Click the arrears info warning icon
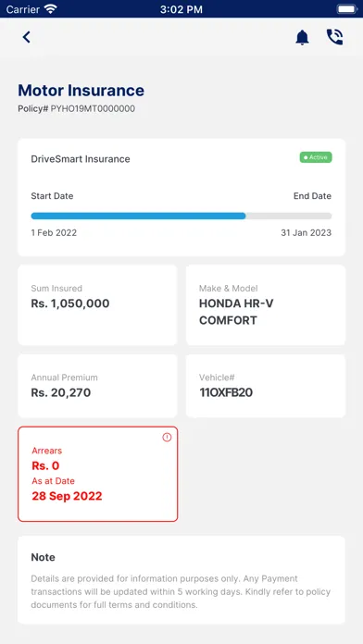The width and height of the screenshot is (363, 644). pyautogui.click(x=167, y=438)
